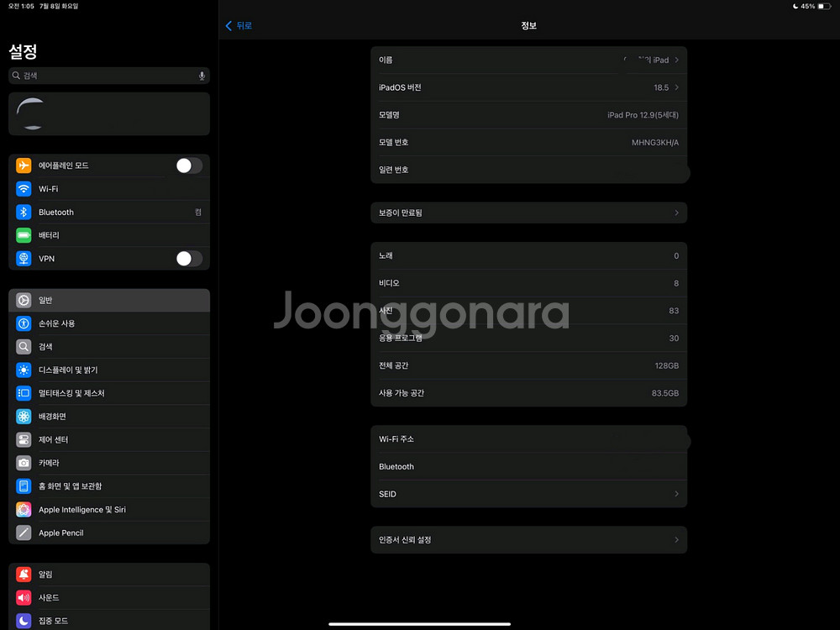Screen dimensions: 840x630
Task: Open Apple Intelligence 및 Siri icon
Action: (24, 510)
